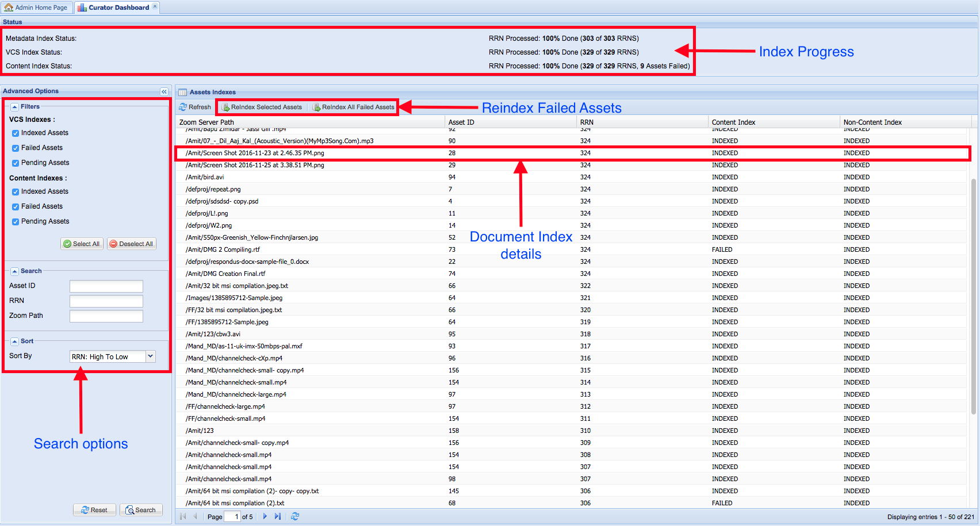Click the Search button
The width and height of the screenshot is (980, 526).
click(x=141, y=510)
